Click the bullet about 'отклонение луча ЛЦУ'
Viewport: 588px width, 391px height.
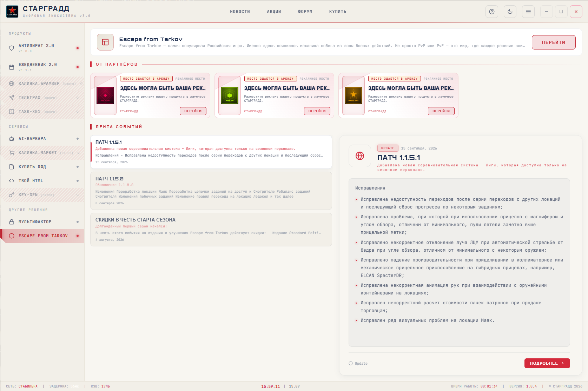coord(459,246)
